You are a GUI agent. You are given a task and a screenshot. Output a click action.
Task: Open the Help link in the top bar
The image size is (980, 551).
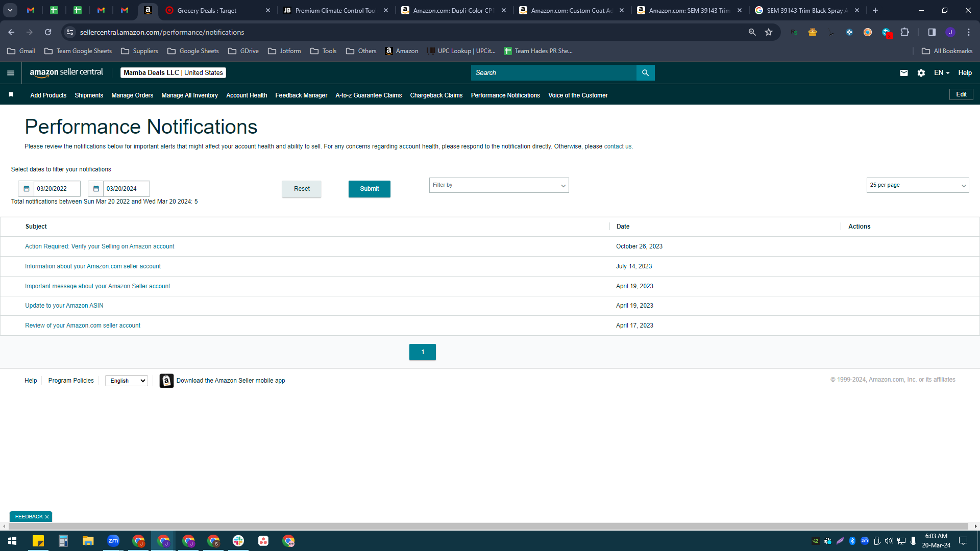point(965,73)
